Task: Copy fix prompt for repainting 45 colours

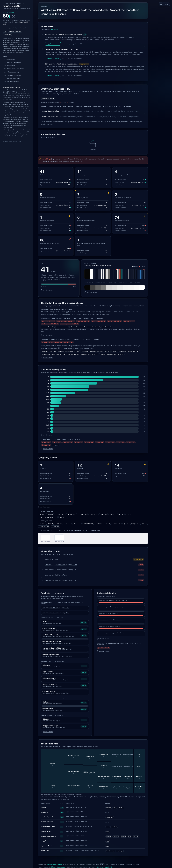Action: coord(53,44)
